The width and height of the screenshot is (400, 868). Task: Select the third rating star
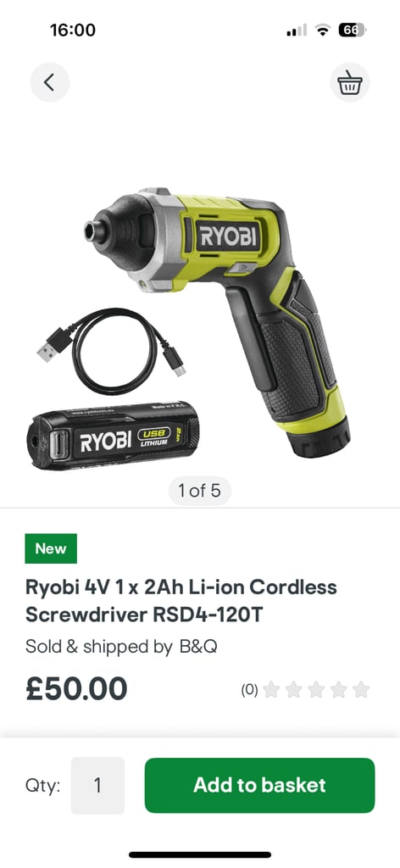pyautogui.click(x=316, y=689)
